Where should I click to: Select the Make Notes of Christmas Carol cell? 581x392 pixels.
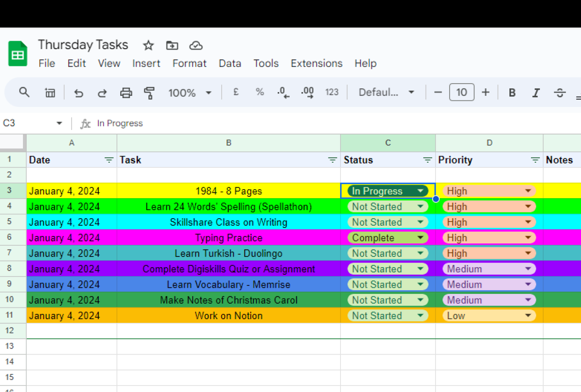229,300
